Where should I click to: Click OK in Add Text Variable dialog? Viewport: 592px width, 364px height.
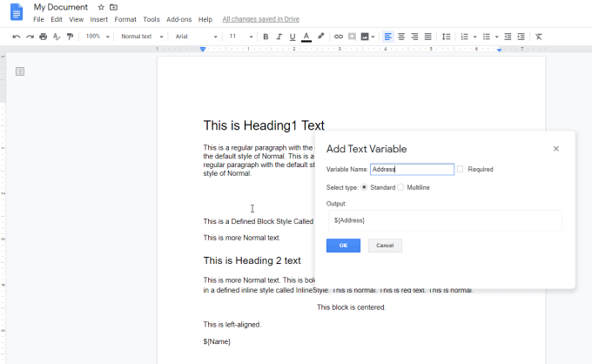pyautogui.click(x=343, y=246)
